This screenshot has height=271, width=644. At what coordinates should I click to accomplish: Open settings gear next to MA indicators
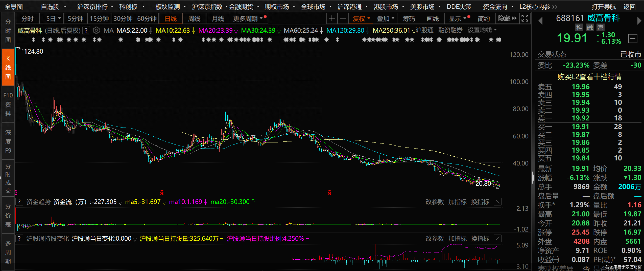(x=96, y=31)
